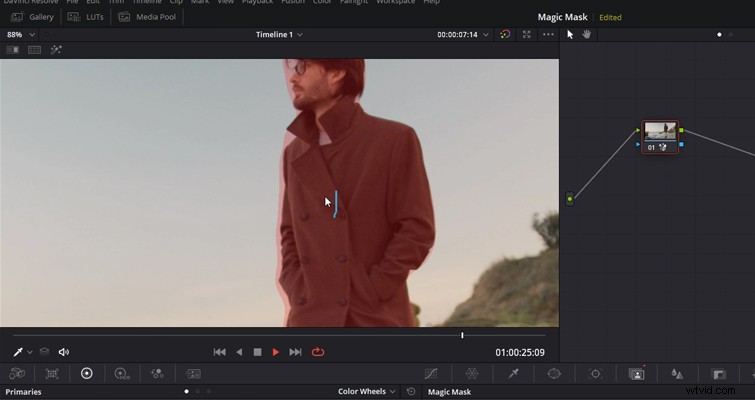The image size is (755, 400).
Task: Click the Primaries palette label
Action: [x=23, y=392]
